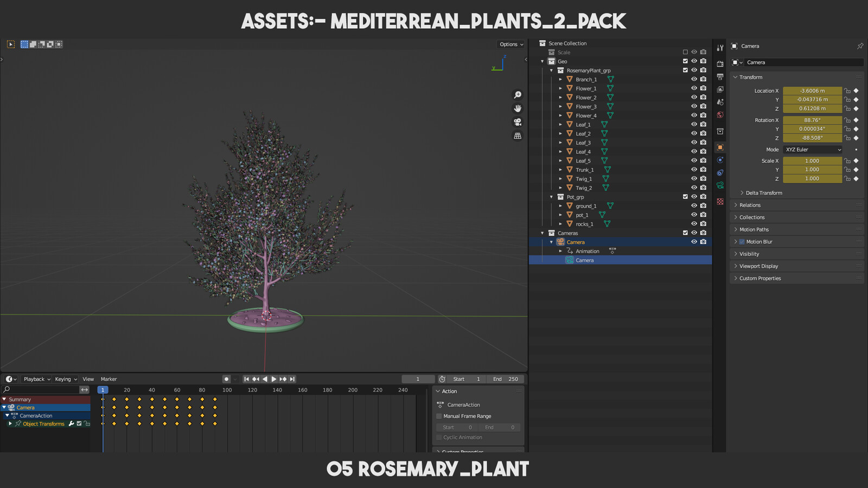The height and width of the screenshot is (488, 868).
Task: Expand the Viewport Display panel
Action: coord(735,266)
